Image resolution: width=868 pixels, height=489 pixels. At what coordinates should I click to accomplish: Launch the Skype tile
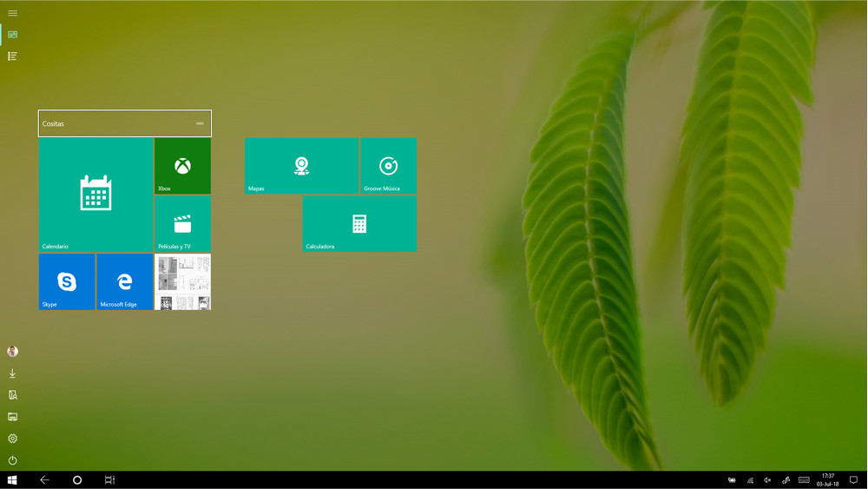click(x=67, y=281)
